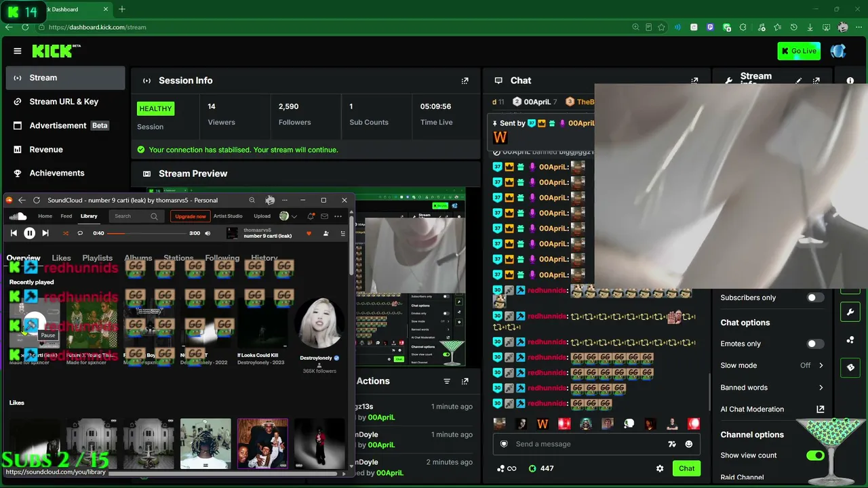Open the emoji picker in chat
This screenshot has width=868, height=488.
[689, 444]
